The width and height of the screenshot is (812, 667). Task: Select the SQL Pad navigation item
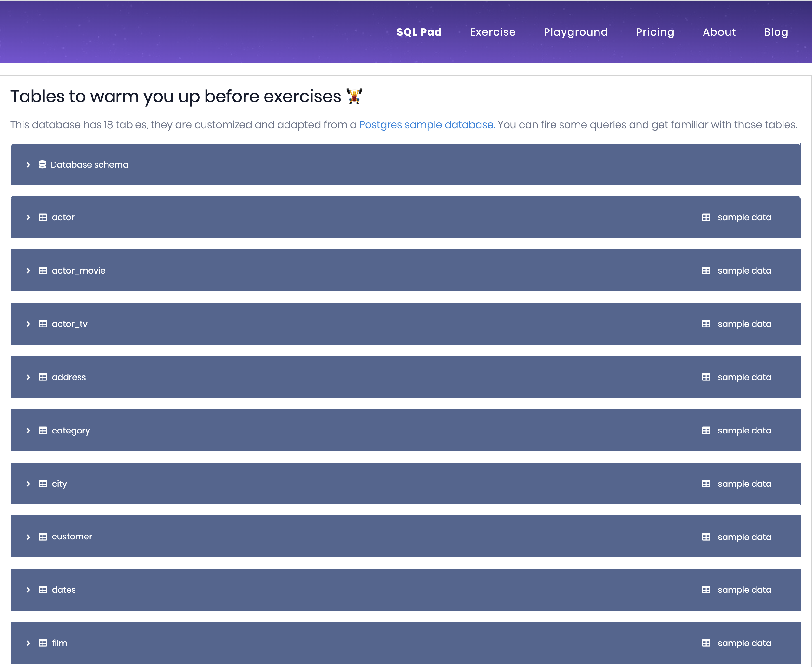pyautogui.click(x=419, y=32)
